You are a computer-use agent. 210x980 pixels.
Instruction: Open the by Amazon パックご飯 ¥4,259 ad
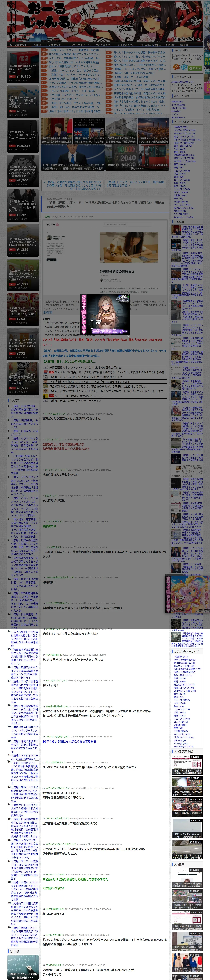[x=23, y=240]
